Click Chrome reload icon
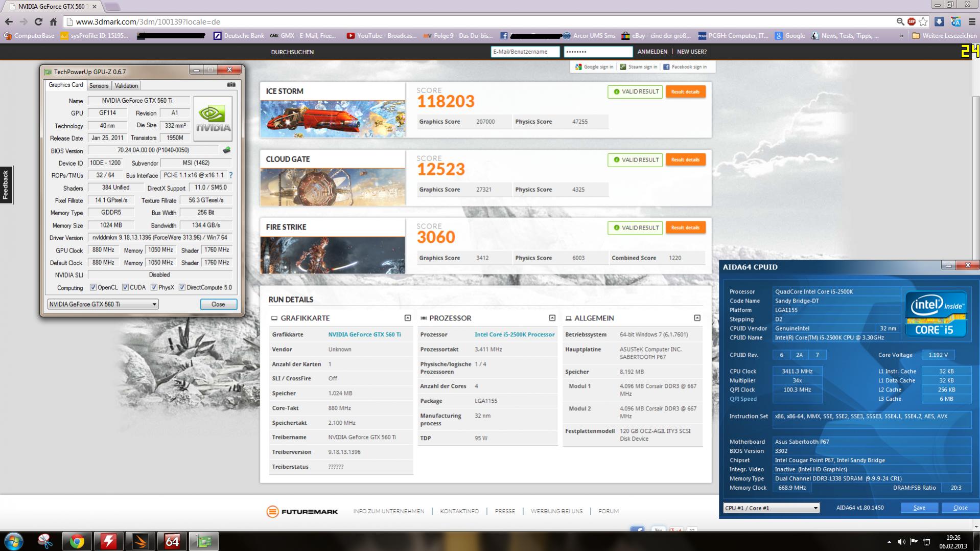The height and width of the screenshot is (551, 980). (38, 21)
